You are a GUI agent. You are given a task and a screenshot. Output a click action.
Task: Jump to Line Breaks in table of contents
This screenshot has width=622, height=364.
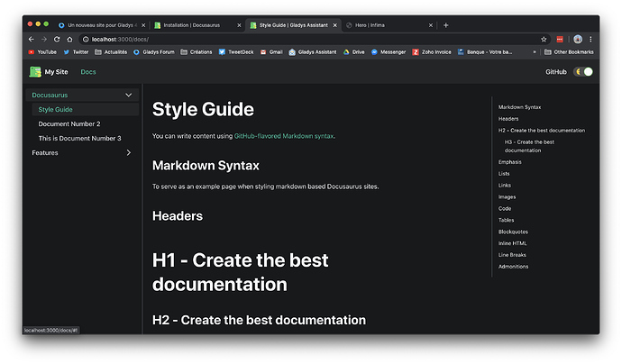click(512, 255)
